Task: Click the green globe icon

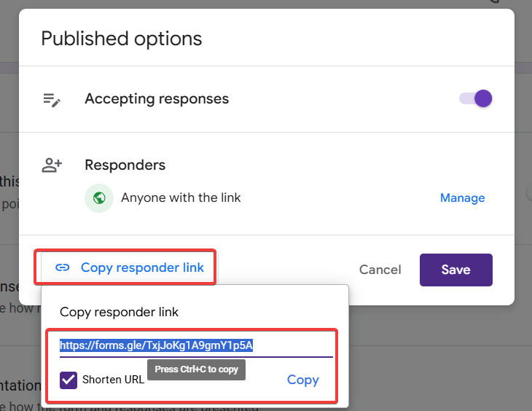Action: coord(99,197)
